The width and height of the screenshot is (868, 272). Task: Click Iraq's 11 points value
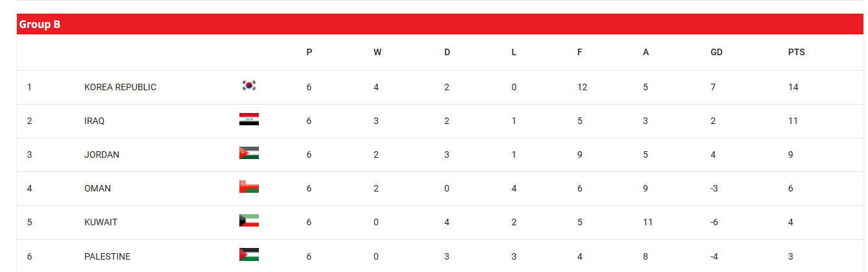(793, 121)
